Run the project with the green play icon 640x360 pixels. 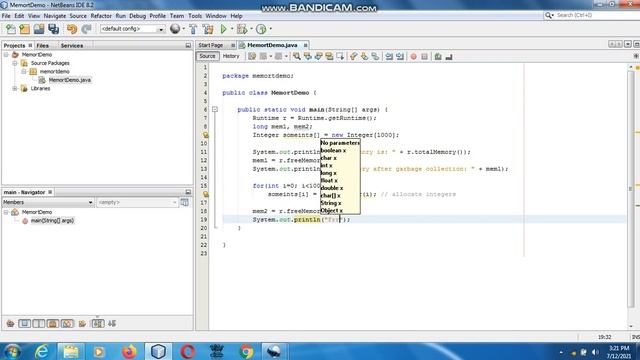tap(223, 29)
